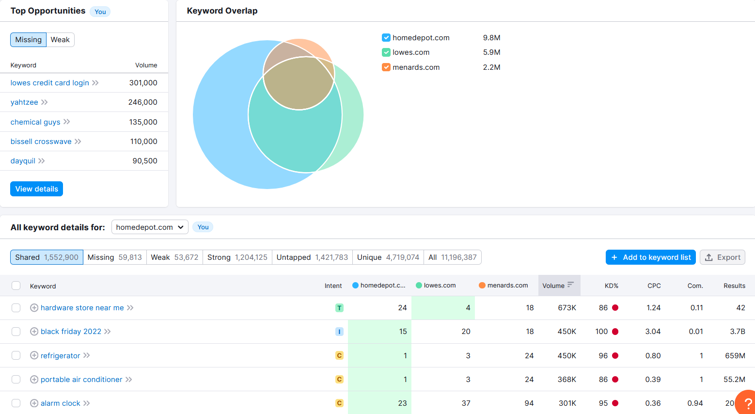The height and width of the screenshot is (414, 755).
Task: Click double-arrow icon after dayquil
Action: click(41, 161)
